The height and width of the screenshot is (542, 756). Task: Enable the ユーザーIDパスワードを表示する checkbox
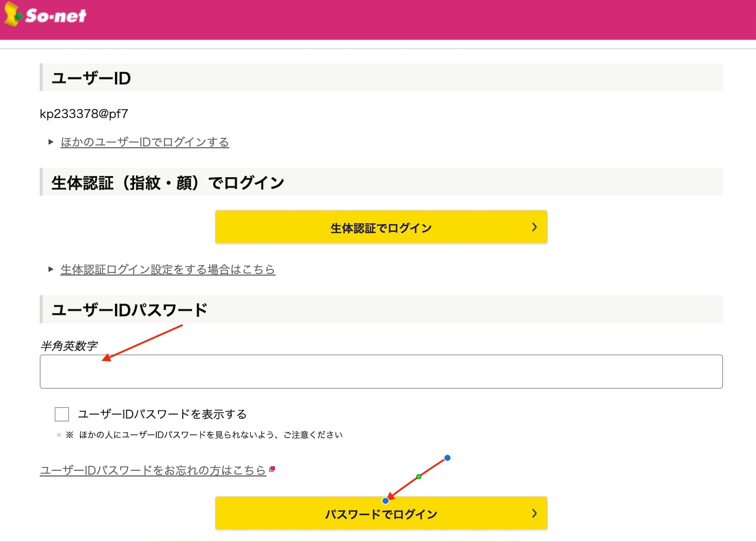pos(62,414)
